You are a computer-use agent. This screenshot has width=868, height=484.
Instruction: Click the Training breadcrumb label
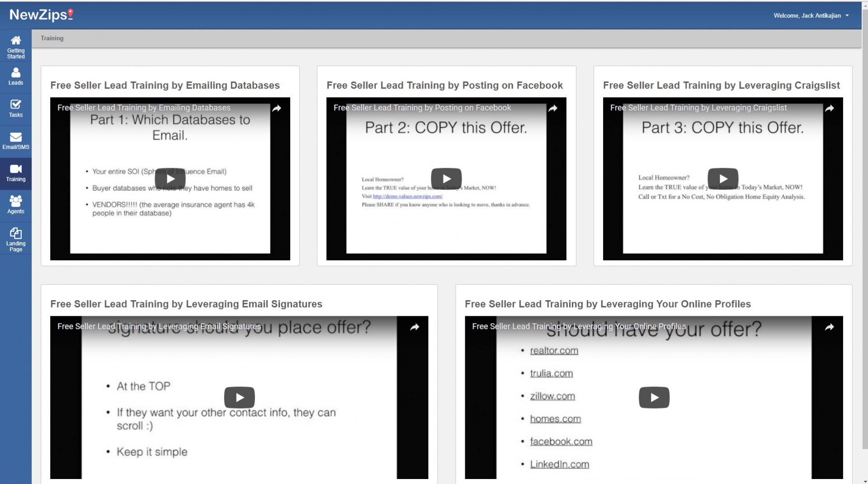click(52, 38)
